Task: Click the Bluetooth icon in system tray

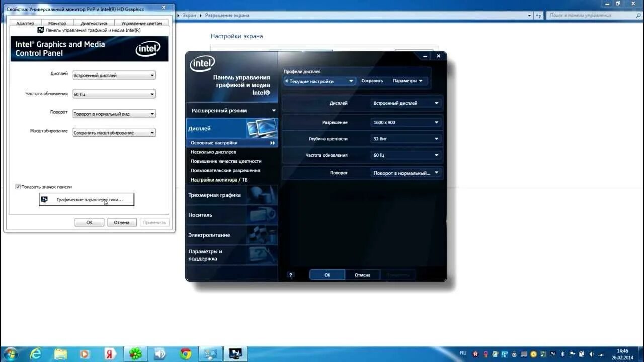Action: [x=562, y=354]
